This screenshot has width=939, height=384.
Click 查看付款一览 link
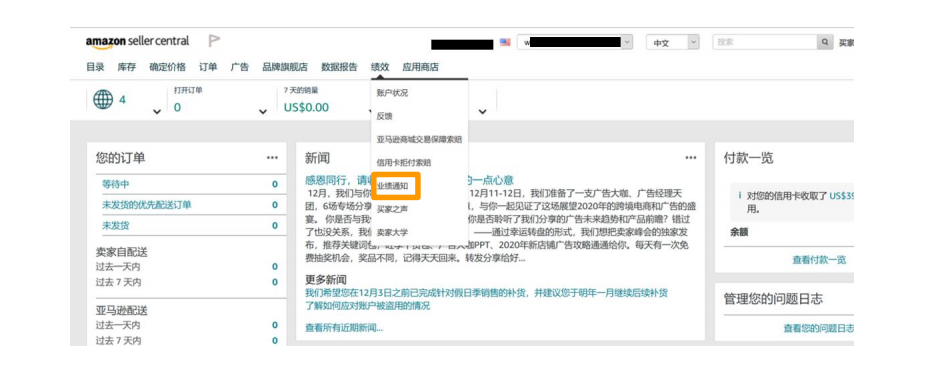(x=819, y=260)
